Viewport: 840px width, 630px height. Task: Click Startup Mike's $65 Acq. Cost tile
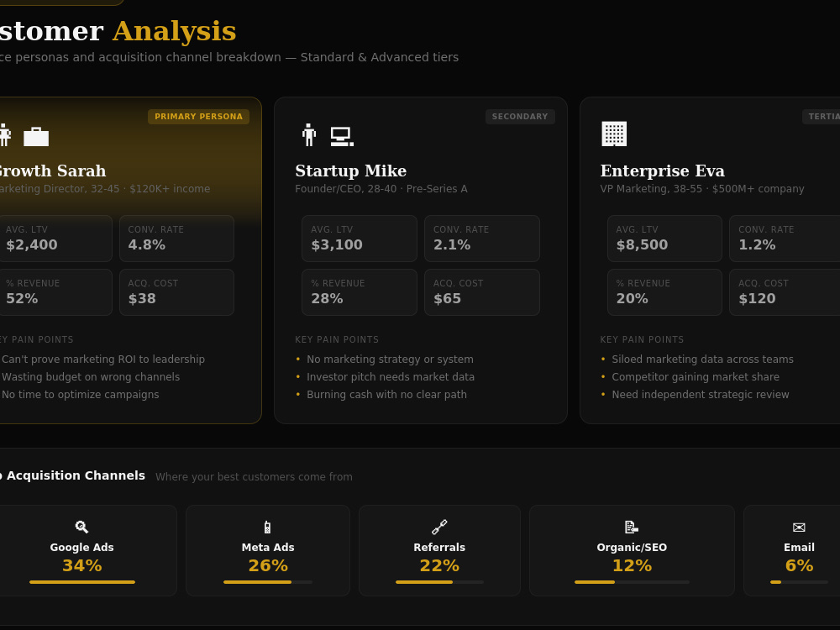(x=482, y=292)
